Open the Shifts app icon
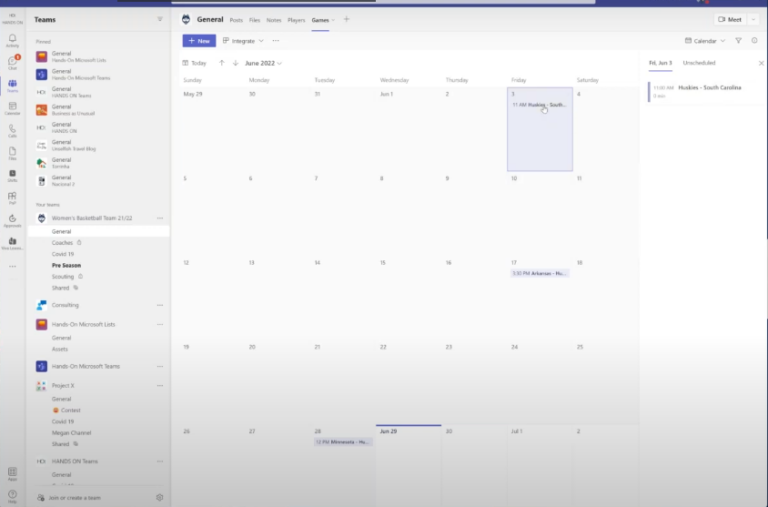The height and width of the screenshot is (507, 768). [12, 176]
